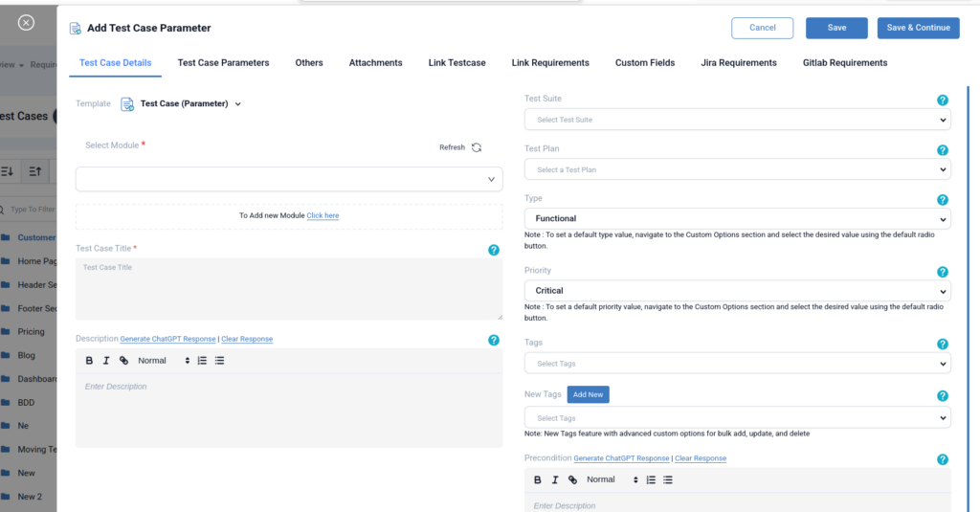Viewport: 980px width, 512px height.
Task: Toggle bold in Description editor toolbar
Action: tap(89, 361)
